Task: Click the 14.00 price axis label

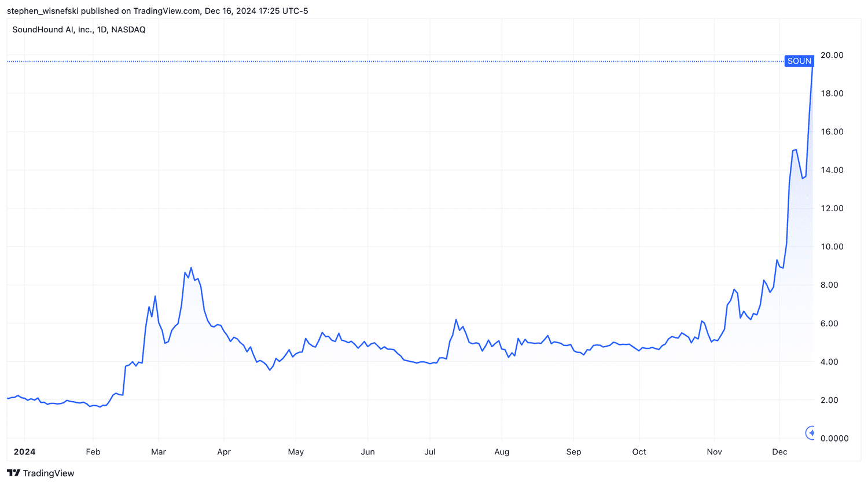Action: pyautogui.click(x=832, y=170)
